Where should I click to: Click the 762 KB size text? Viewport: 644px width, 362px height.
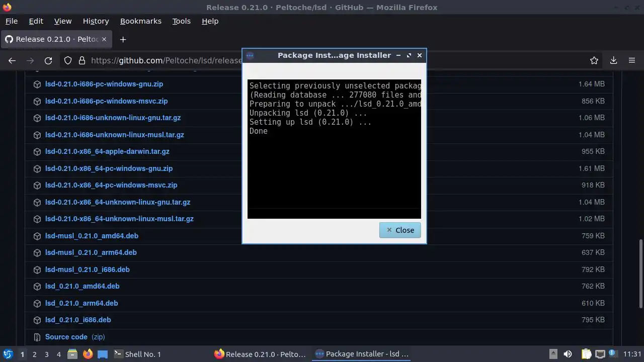coord(593,286)
